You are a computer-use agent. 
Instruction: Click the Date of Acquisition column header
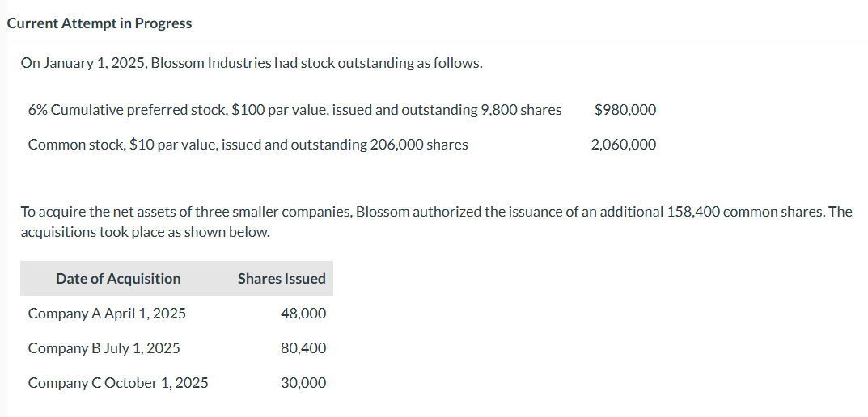tap(118, 279)
